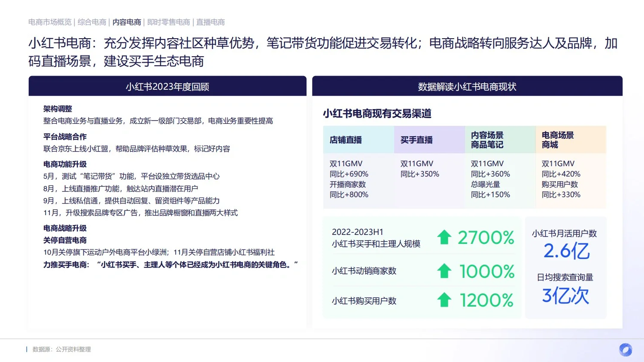The width and height of the screenshot is (644, 362).
Task: Click the 电商功能升级 heading
Action: [65, 164]
